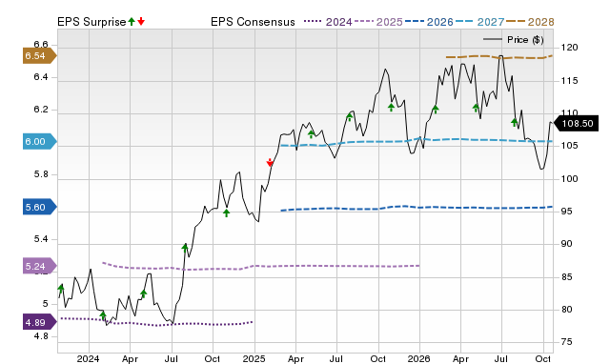This screenshot has height=364, width=610.
Task: Click the 75 price axis label
Action: coord(566,342)
